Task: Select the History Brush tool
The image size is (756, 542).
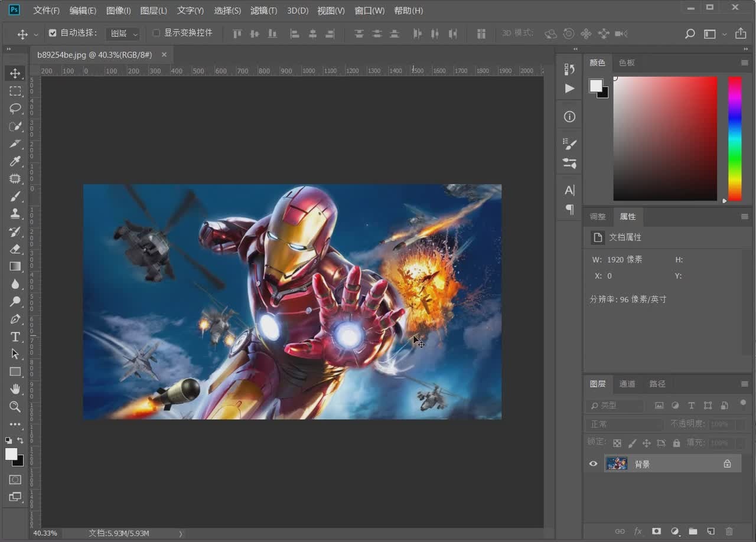Action: (x=15, y=231)
